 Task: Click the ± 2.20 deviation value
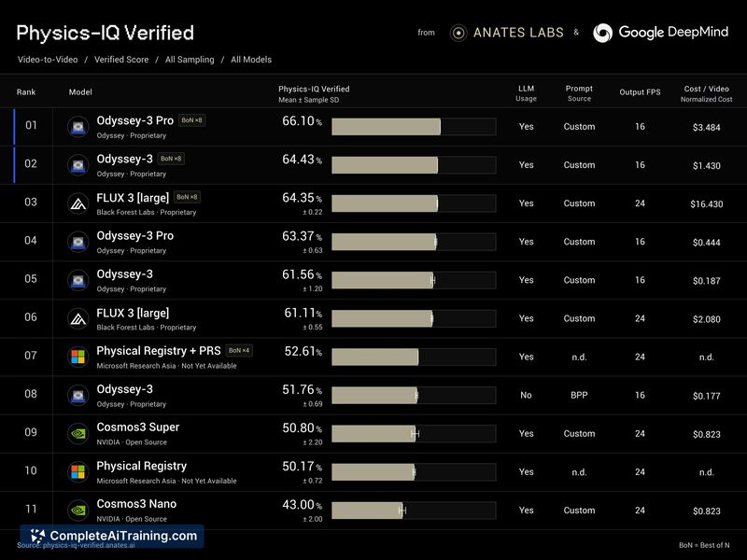313,442
